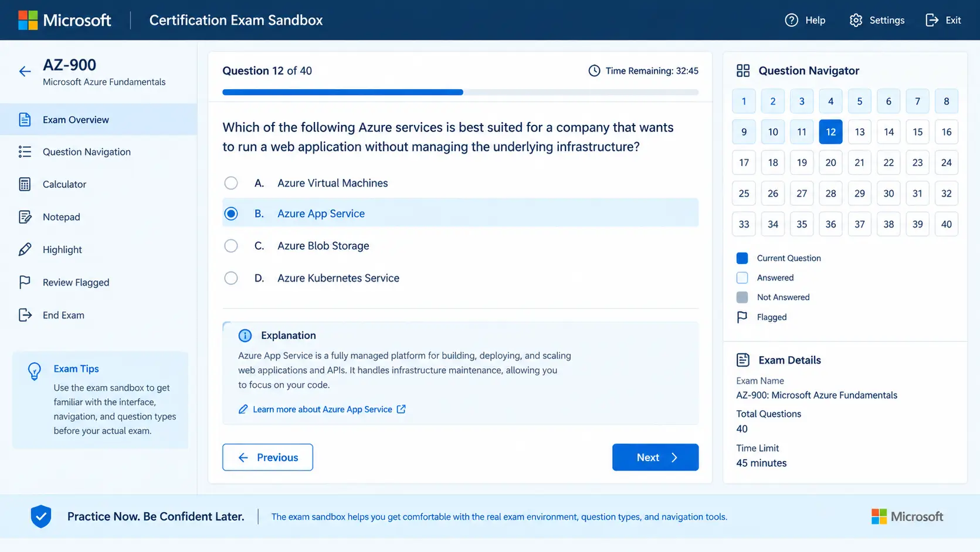
Task: Open Question Navigation in sidebar
Action: (x=99, y=152)
